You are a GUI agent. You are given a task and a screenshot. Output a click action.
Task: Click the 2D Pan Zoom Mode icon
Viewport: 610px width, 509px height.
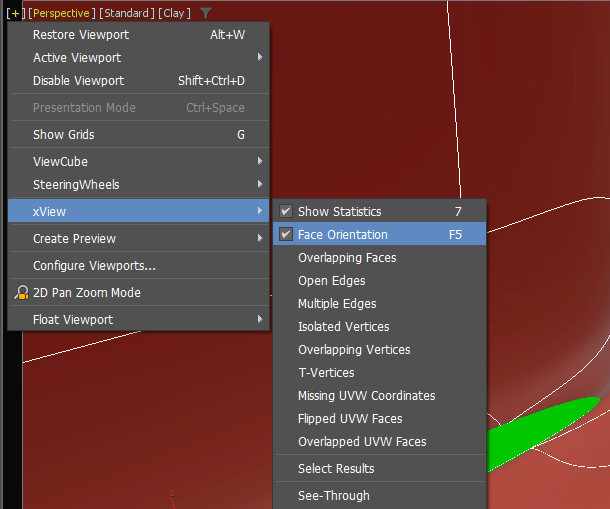coord(21,293)
